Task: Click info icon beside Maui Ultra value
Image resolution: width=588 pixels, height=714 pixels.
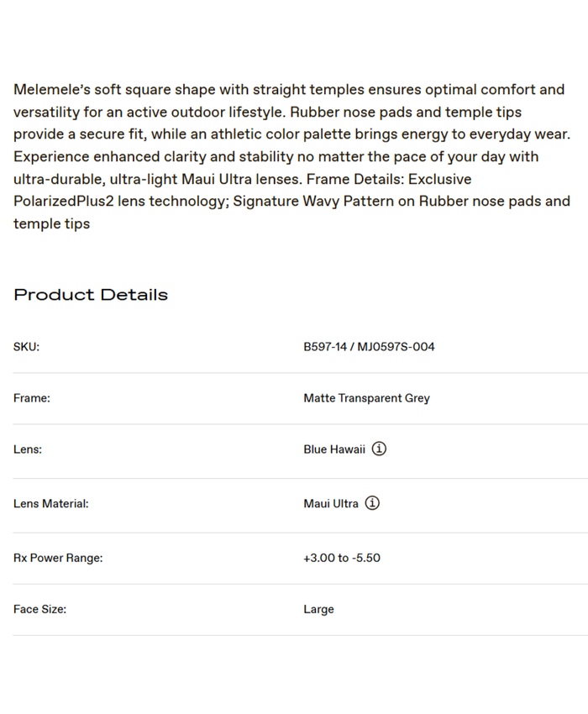Action: (x=372, y=503)
